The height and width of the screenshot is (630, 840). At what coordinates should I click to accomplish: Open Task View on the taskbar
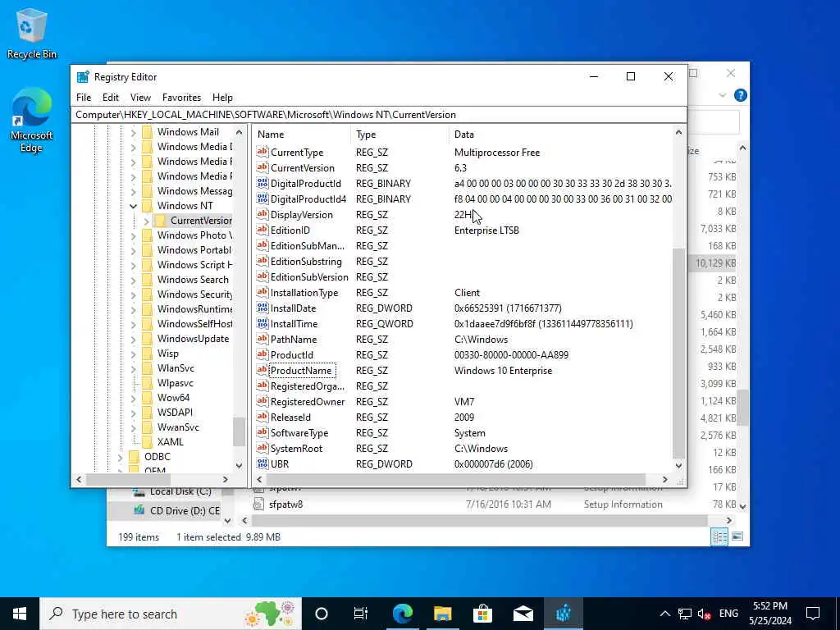(361, 614)
